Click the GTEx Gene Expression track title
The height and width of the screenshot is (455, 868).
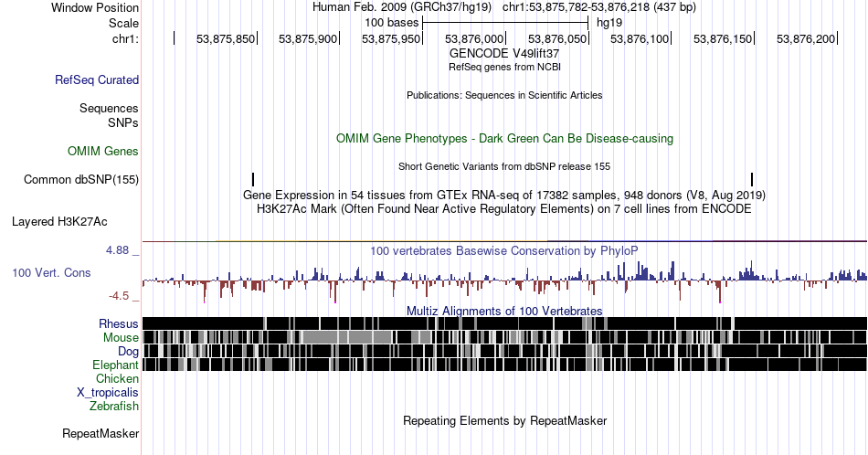tap(504, 196)
